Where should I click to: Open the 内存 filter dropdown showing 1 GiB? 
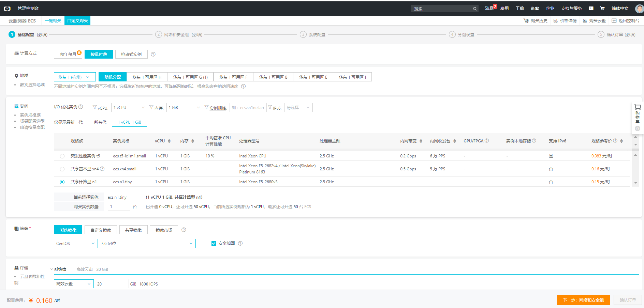click(x=185, y=108)
